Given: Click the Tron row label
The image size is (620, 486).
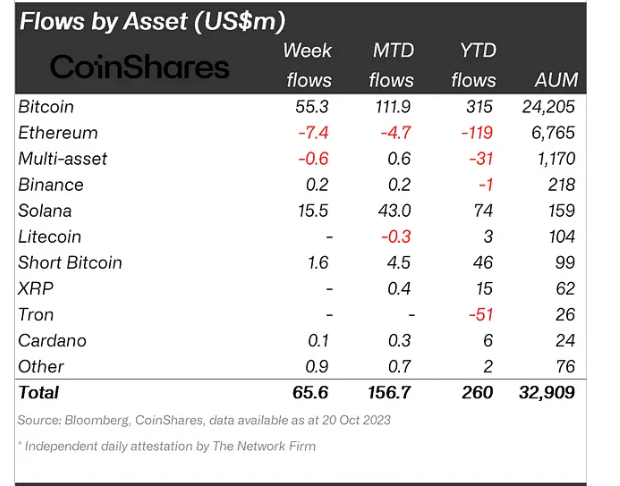Looking at the screenshot, I should pos(36,314).
